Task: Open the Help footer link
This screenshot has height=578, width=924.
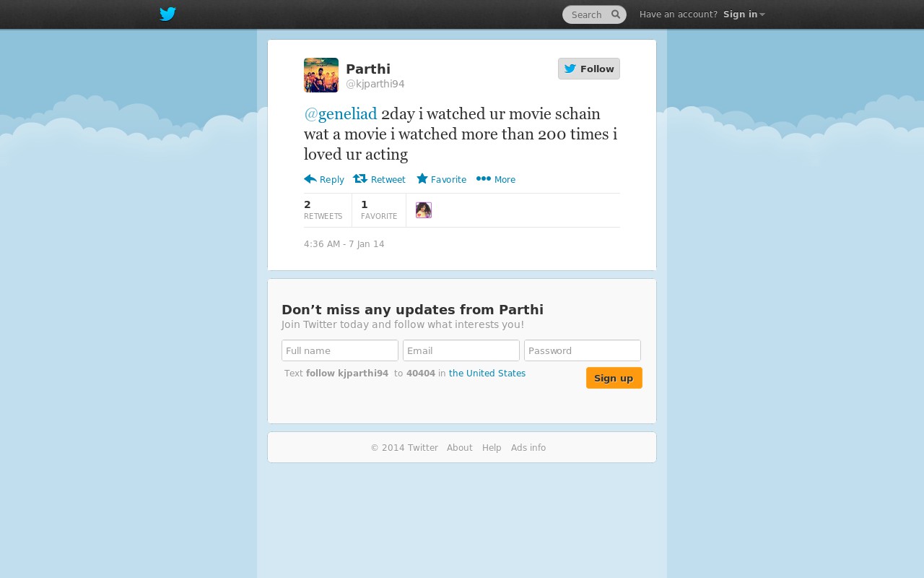Action: coord(492,448)
